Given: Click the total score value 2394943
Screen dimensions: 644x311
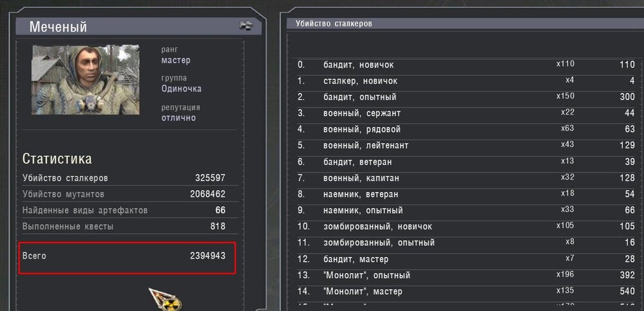Looking at the screenshot, I should 207,256.
